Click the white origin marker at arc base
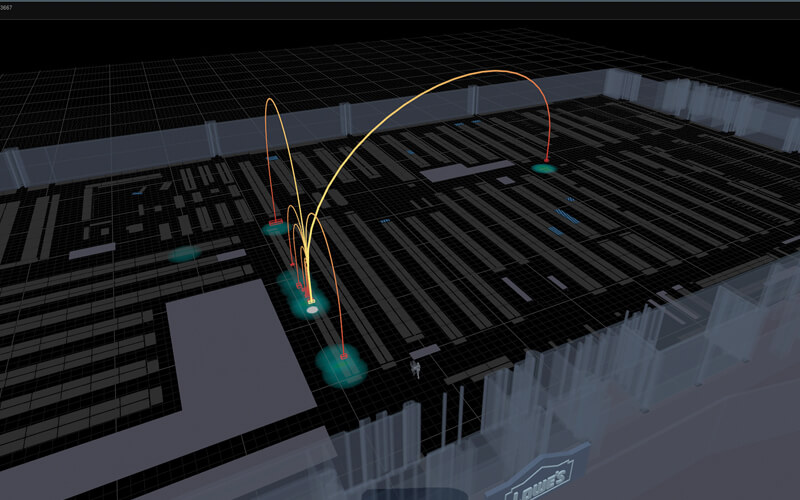 [x=312, y=310]
